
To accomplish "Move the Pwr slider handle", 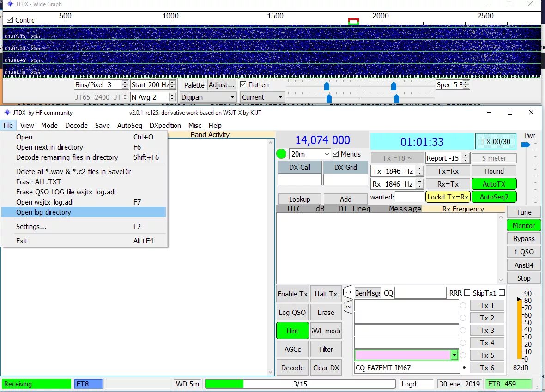I will coord(526,145).
